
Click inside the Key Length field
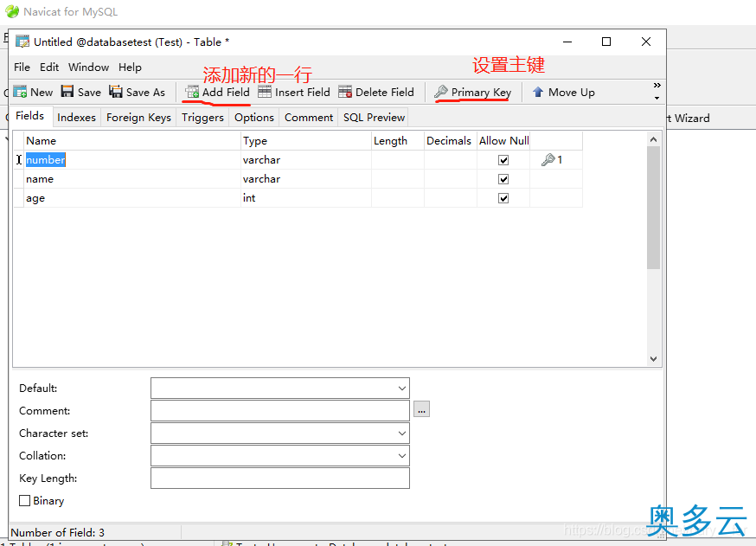point(279,479)
